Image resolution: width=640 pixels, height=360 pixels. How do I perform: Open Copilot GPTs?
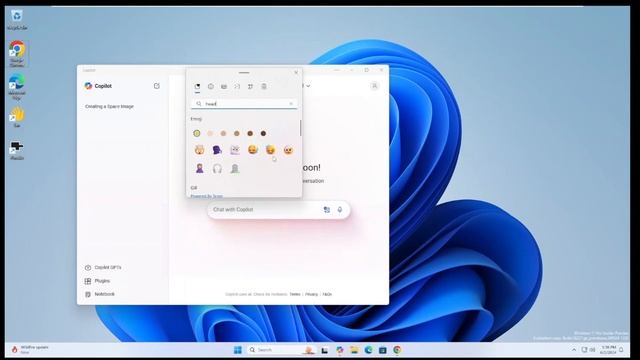(x=103, y=267)
